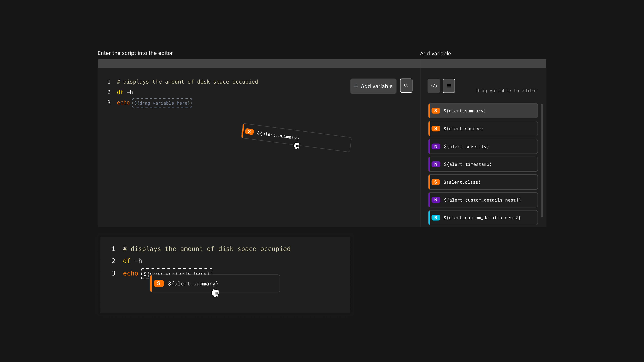Viewport: 644px width, 362px height.
Task: Click the plus icon on Add variable button
Action: coord(356,86)
